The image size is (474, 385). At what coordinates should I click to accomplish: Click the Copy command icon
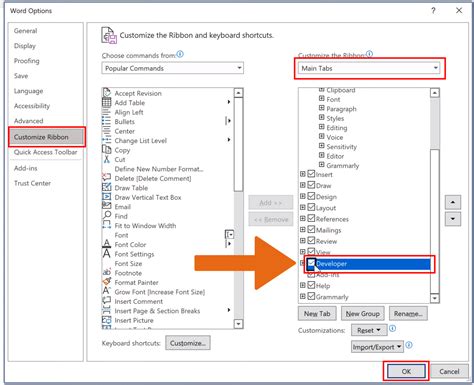pos(106,150)
